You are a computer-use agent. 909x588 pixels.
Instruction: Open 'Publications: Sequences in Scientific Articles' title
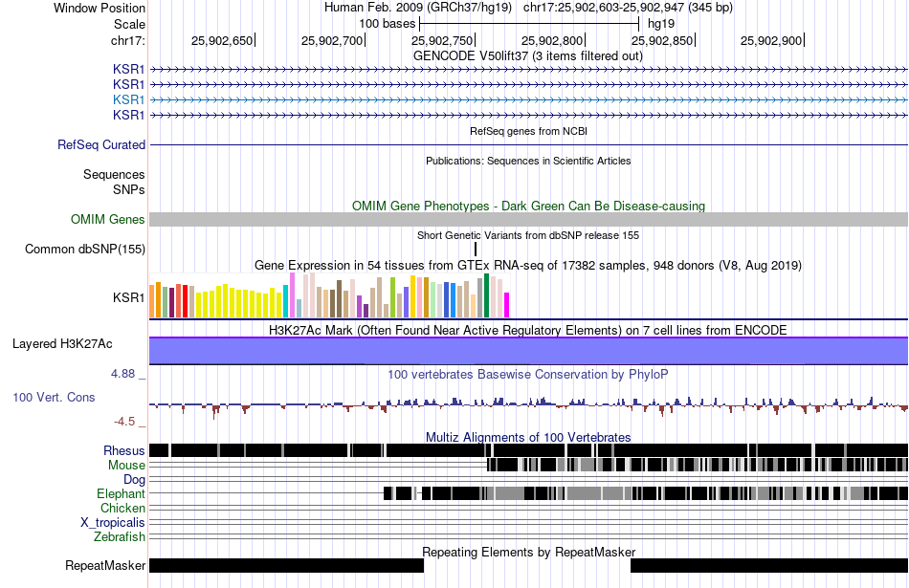pyautogui.click(x=528, y=161)
